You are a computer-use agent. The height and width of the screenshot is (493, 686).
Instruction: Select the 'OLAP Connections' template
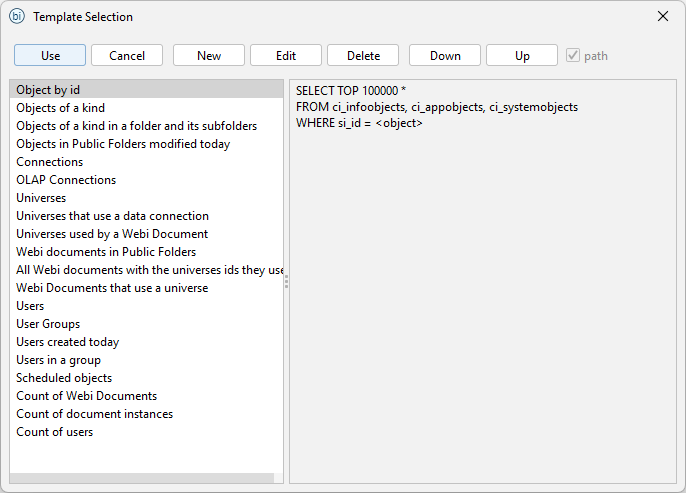coord(147,180)
